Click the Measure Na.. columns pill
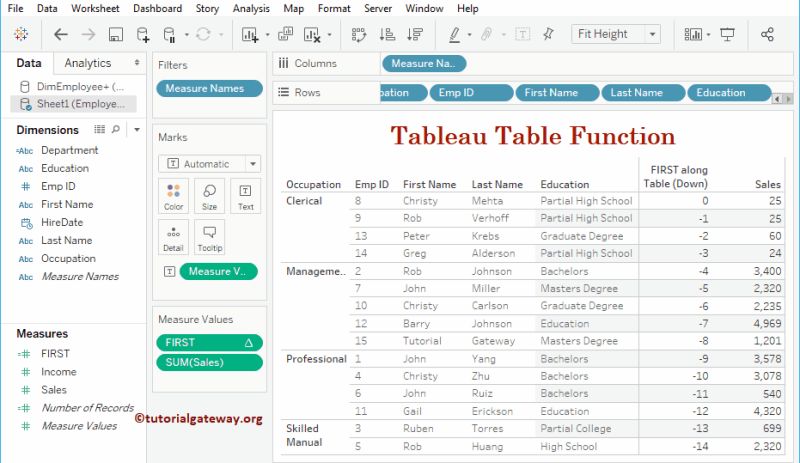The image size is (800, 463). 424,63
